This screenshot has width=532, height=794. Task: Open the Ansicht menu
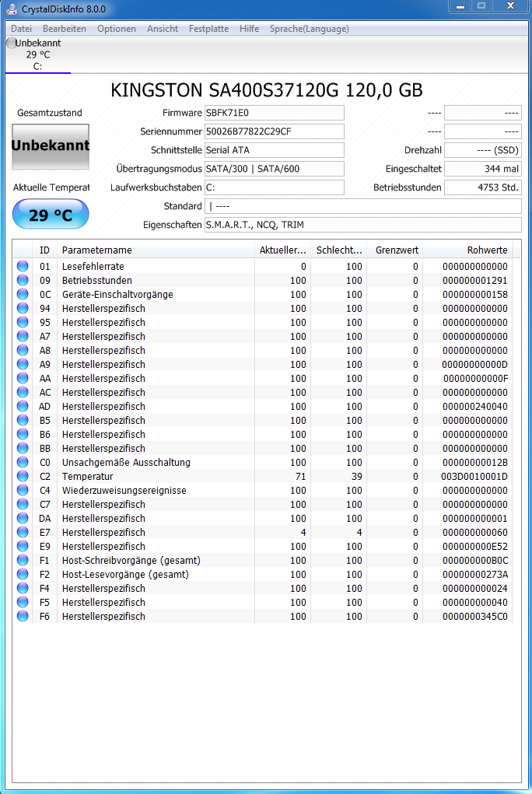(162, 29)
